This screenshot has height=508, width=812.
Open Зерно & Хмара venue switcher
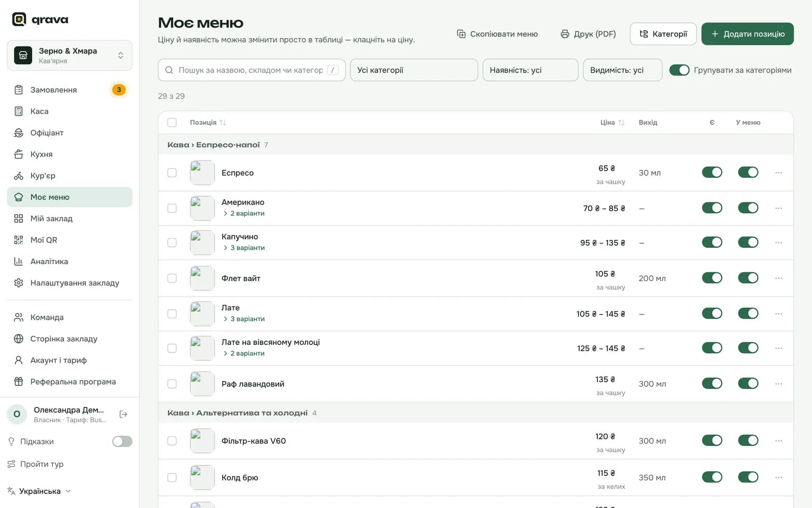[70, 55]
